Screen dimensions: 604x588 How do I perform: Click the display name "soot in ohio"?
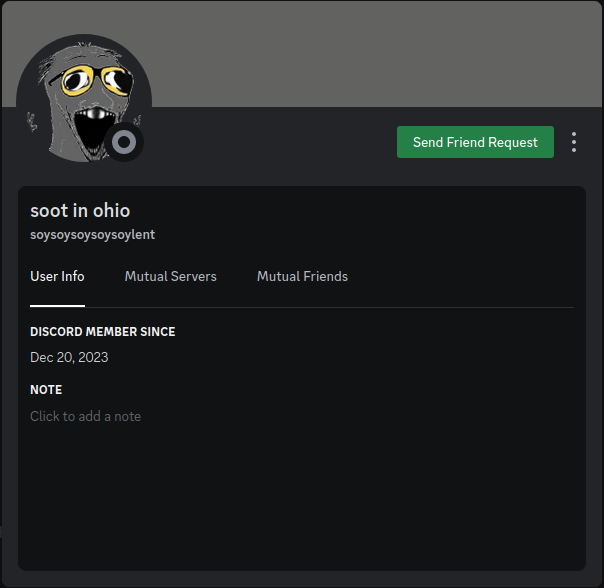click(80, 210)
